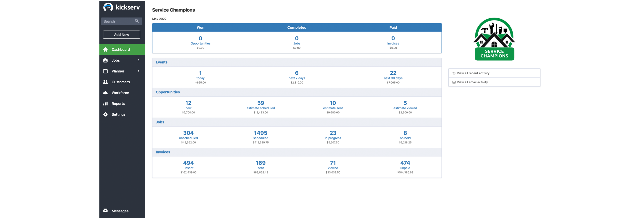
Task: Expand the Jobs submenu chevron
Action: click(139, 60)
